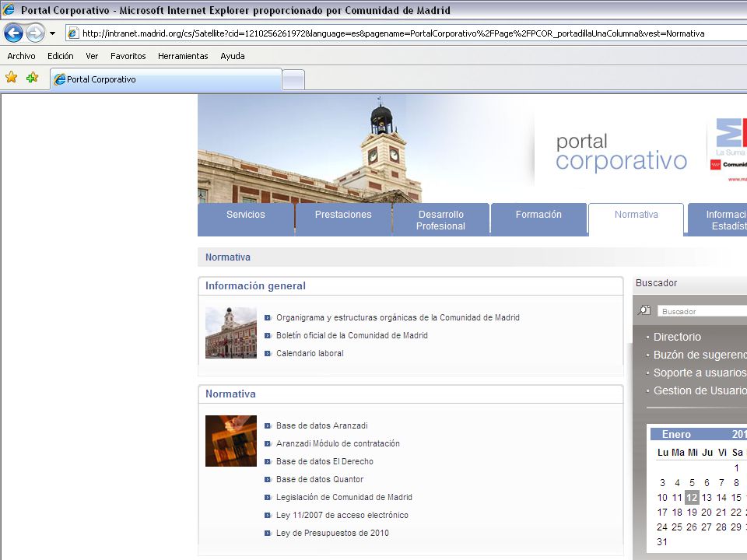Click the Información general section heading
This screenshot has width=747, height=560.
(x=255, y=285)
